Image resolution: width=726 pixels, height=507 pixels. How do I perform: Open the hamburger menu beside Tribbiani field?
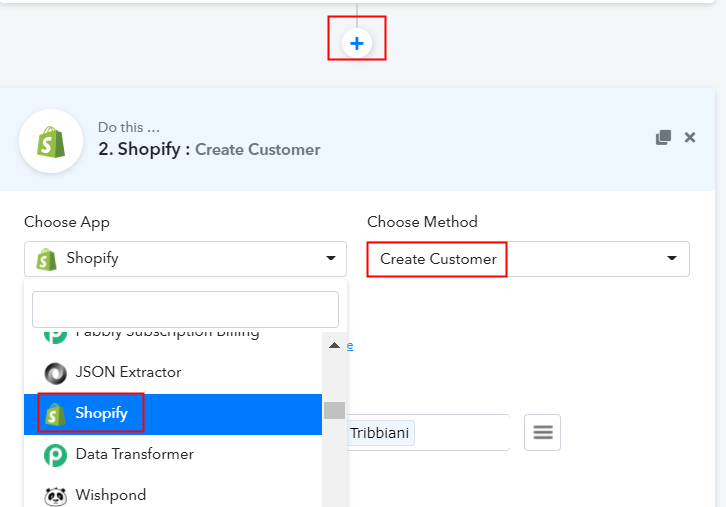[543, 432]
